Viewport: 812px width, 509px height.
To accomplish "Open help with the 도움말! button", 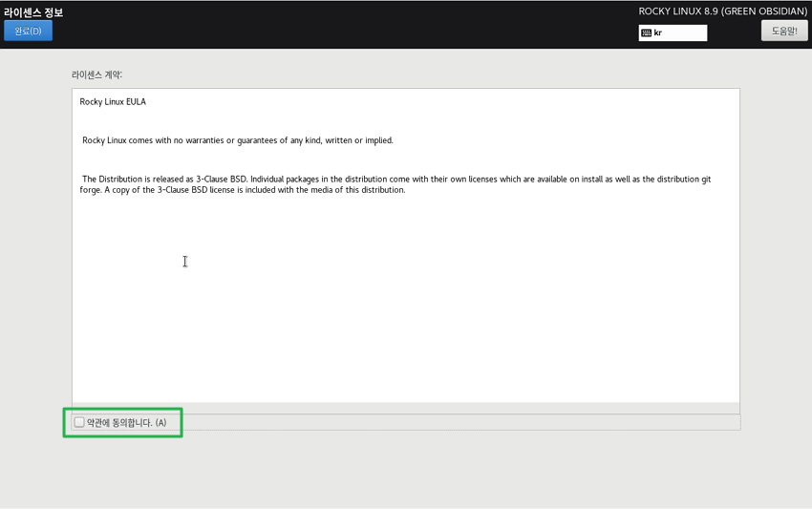I will pos(784,31).
